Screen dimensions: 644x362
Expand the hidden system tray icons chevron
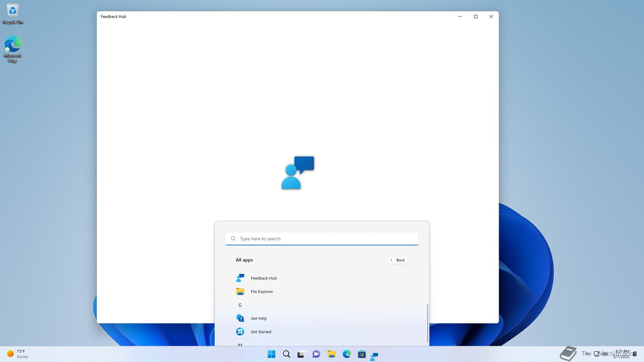pos(587,354)
